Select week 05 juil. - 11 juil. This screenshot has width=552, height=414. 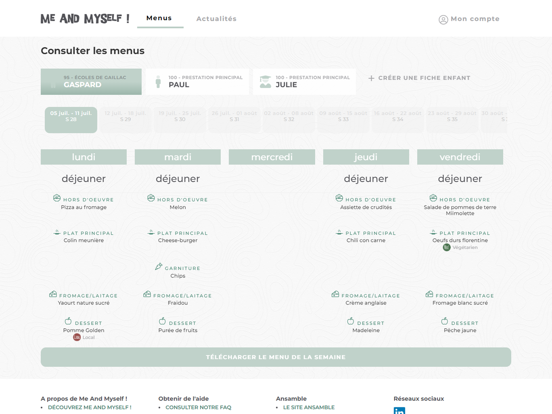click(x=71, y=120)
